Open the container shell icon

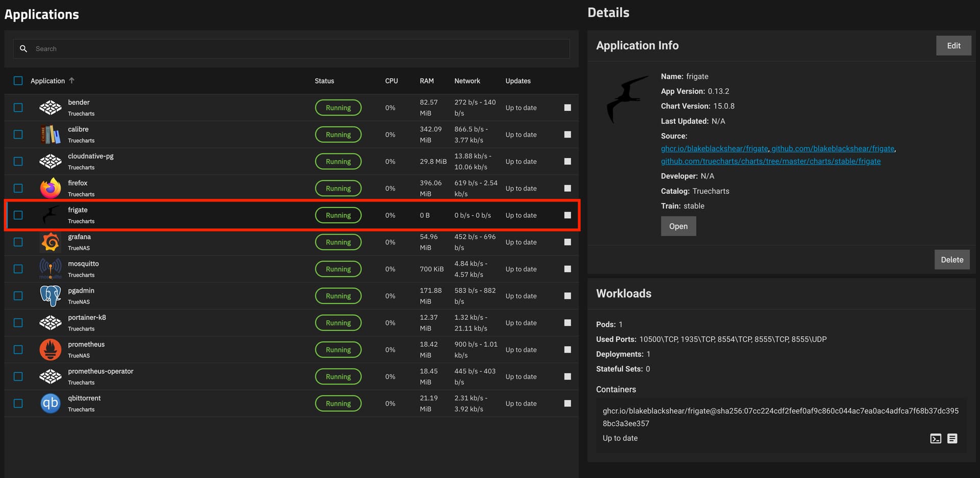point(936,438)
